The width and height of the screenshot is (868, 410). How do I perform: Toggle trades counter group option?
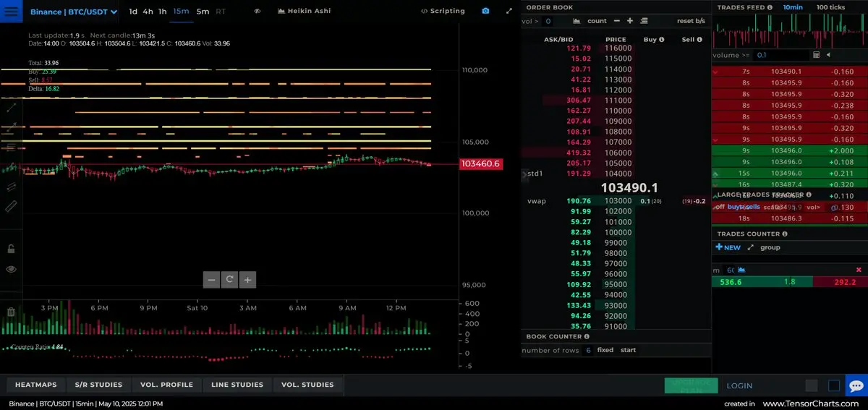click(770, 247)
